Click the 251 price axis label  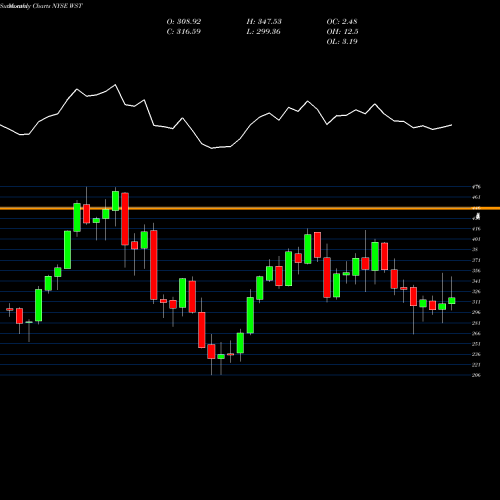point(477,344)
